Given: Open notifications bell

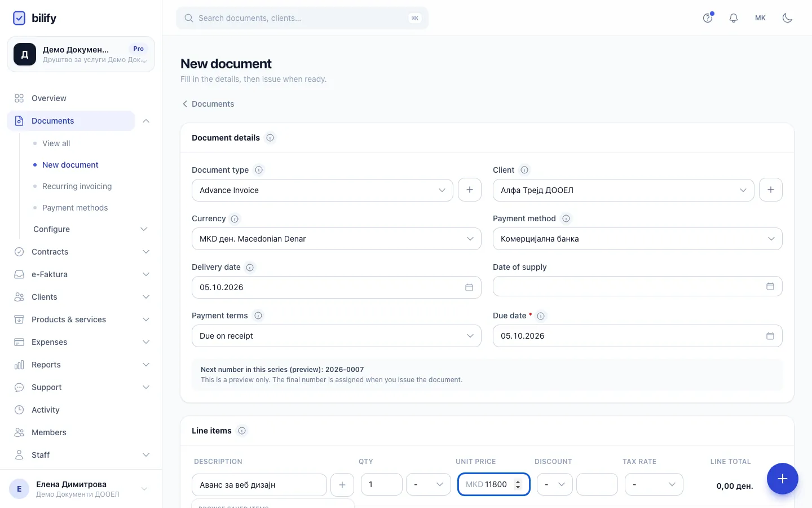Looking at the screenshot, I should (x=734, y=18).
